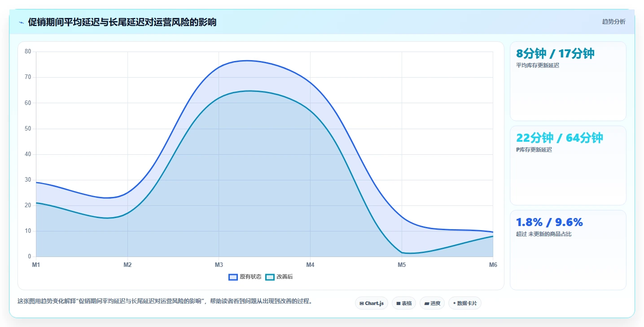Click the 超过 未更新的商品占比 caption

click(543, 234)
